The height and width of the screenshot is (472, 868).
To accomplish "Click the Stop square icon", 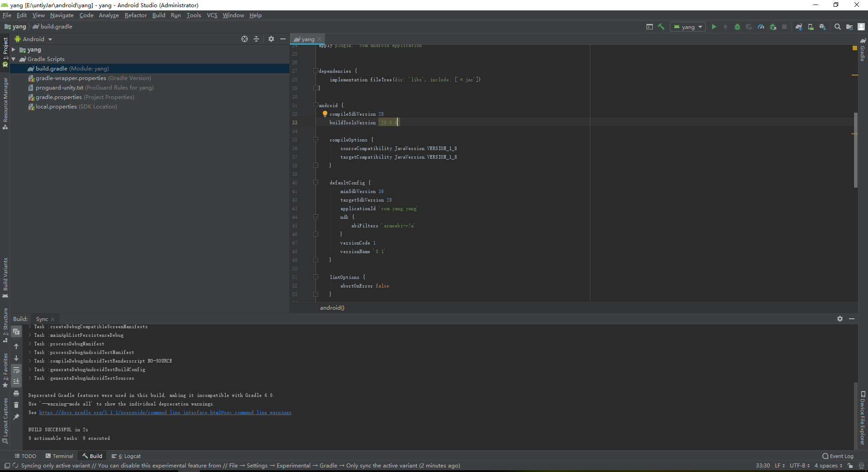I will [x=784, y=27].
